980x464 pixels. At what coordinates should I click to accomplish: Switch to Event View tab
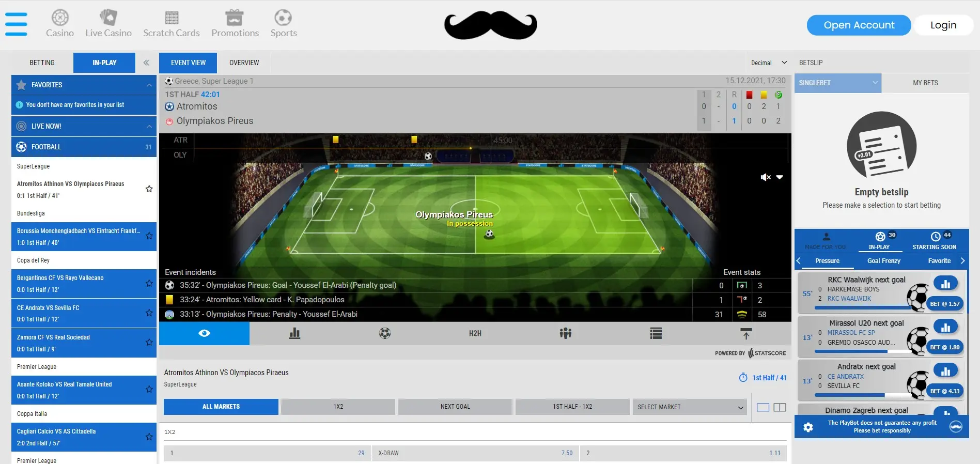pos(188,63)
